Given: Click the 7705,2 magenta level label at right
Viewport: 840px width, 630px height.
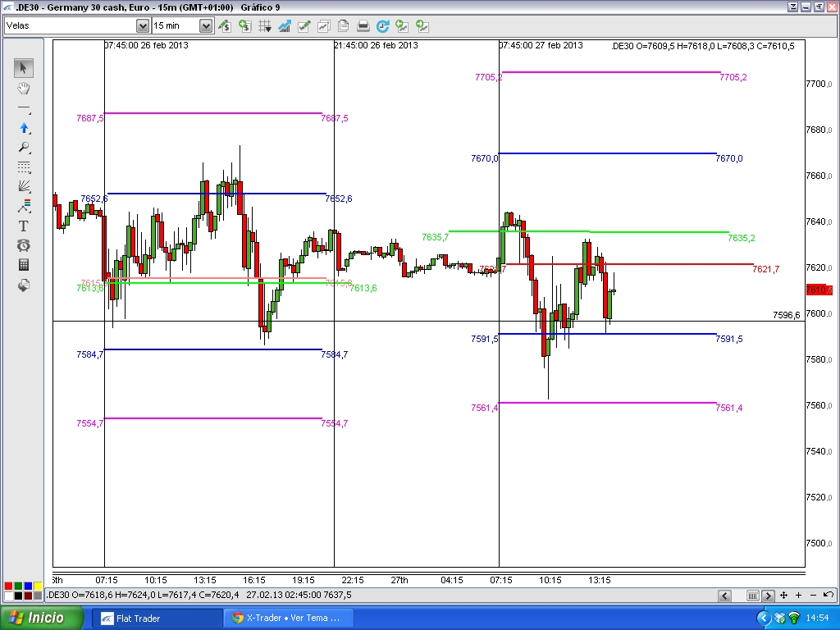Looking at the screenshot, I should pyautogui.click(x=733, y=77).
